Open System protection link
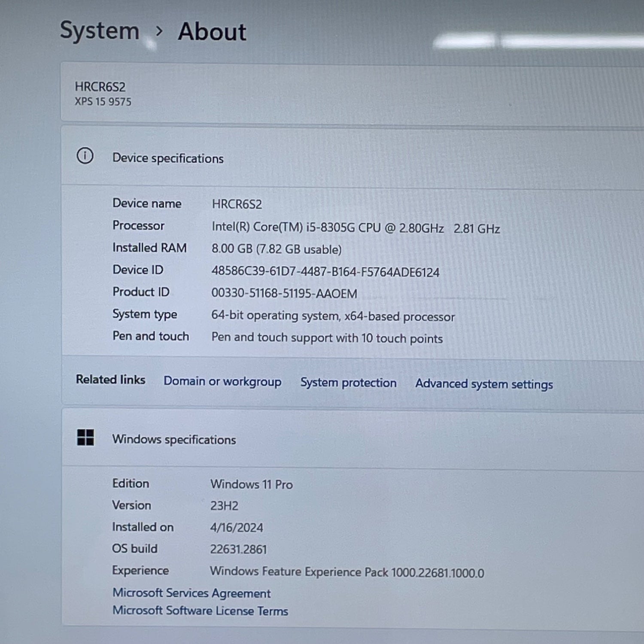The height and width of the screenshot is (644, 644). 348,383
